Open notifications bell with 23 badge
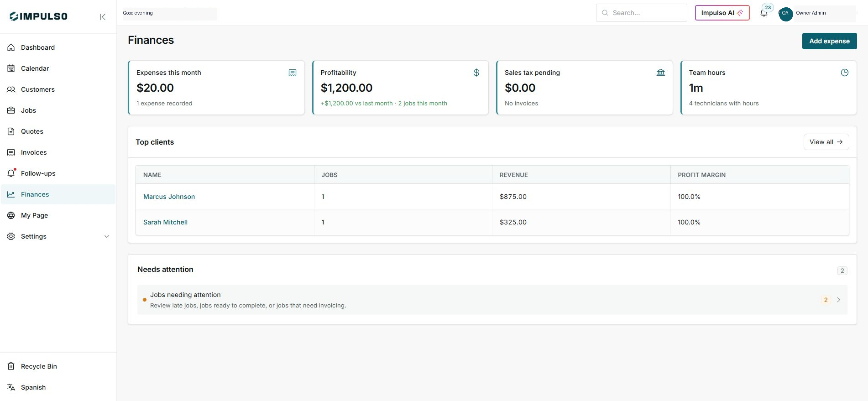 coord(764,12)
